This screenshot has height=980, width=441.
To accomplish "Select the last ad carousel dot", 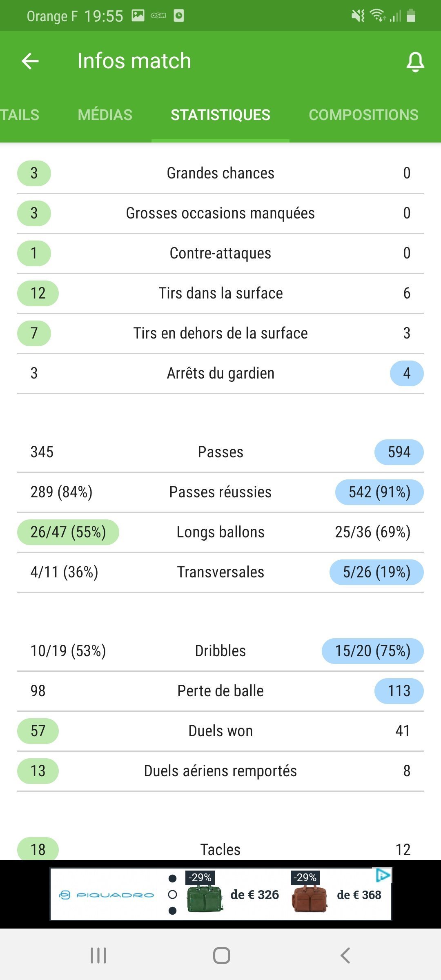I will click(x=172, y=911).
